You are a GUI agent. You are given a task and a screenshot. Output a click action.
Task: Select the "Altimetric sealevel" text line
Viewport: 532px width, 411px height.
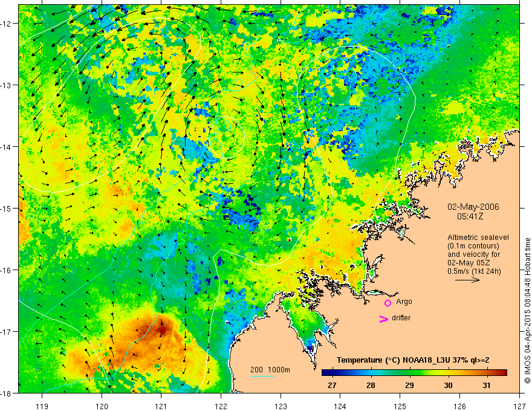(478, 238)
